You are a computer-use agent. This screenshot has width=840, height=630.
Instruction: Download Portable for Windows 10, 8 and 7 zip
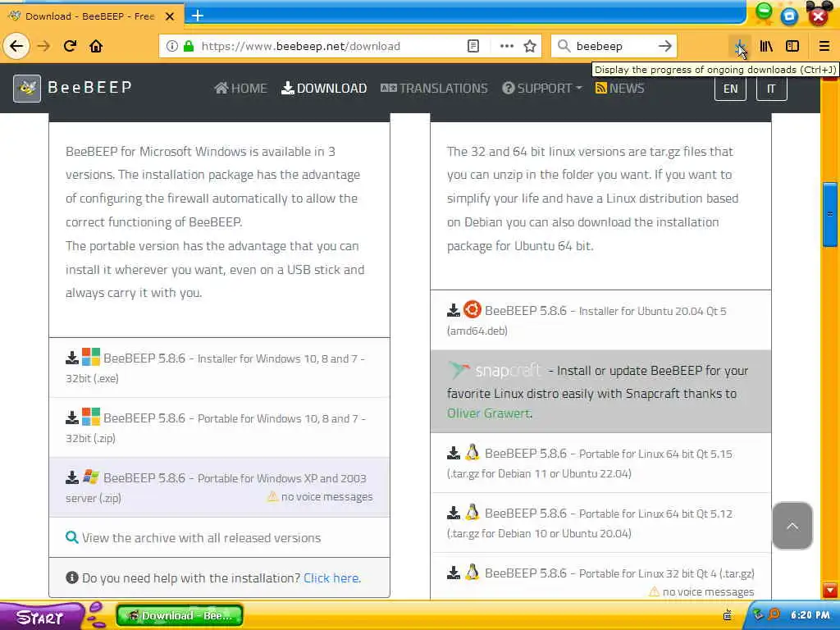219,427
